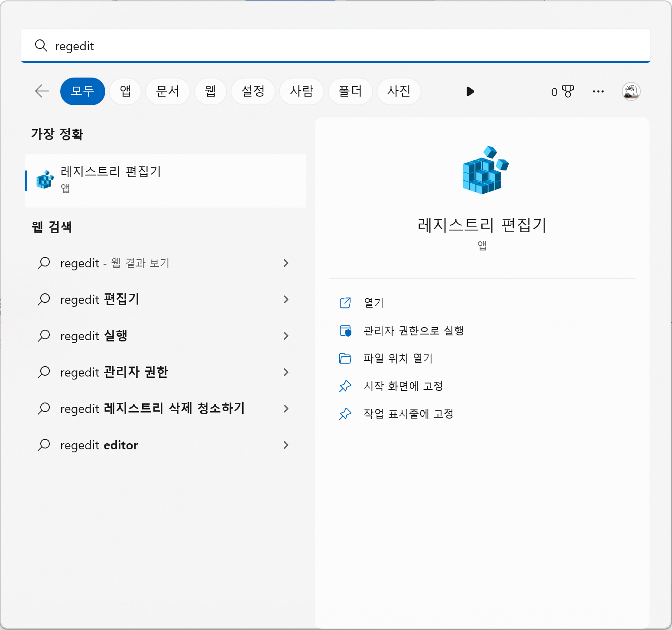The height and width of the screenshot is (630, 672).
Task: Choose the 설정 filter tab
Action: click(x=253, y=91)
